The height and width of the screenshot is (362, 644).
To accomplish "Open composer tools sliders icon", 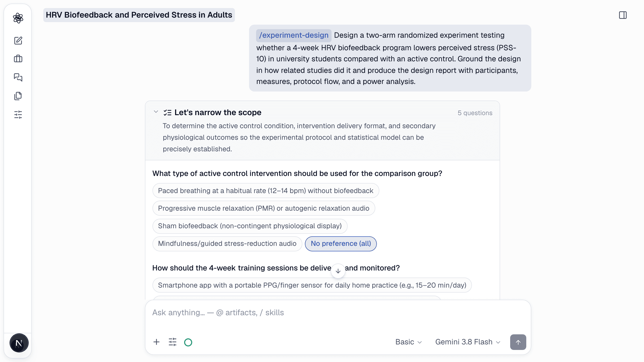I will coord(173,342).
